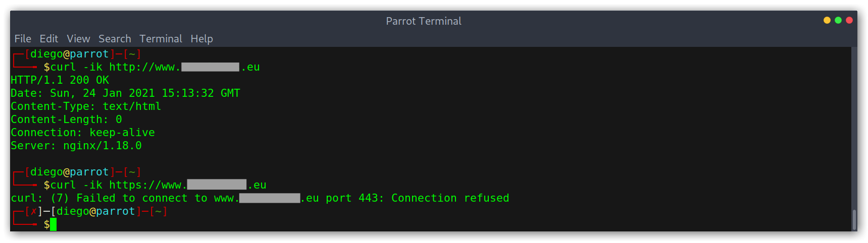Click the yellow minimize window button

827,20
